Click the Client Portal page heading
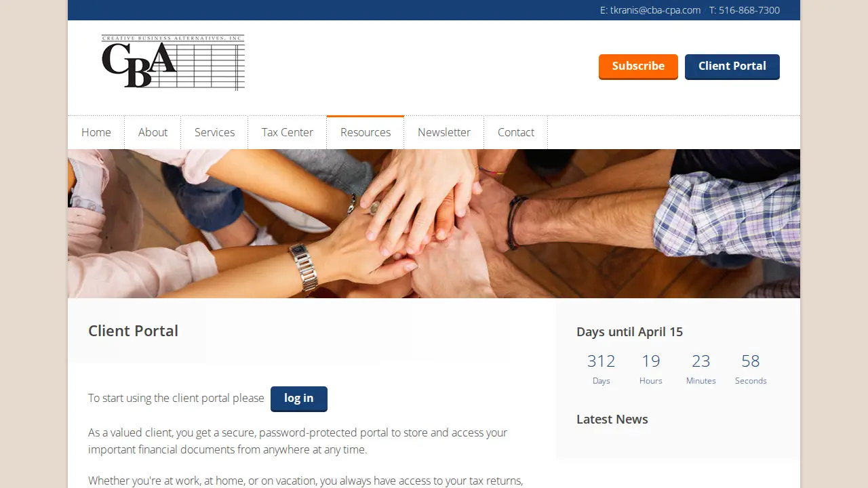 [x=134, y=331]
